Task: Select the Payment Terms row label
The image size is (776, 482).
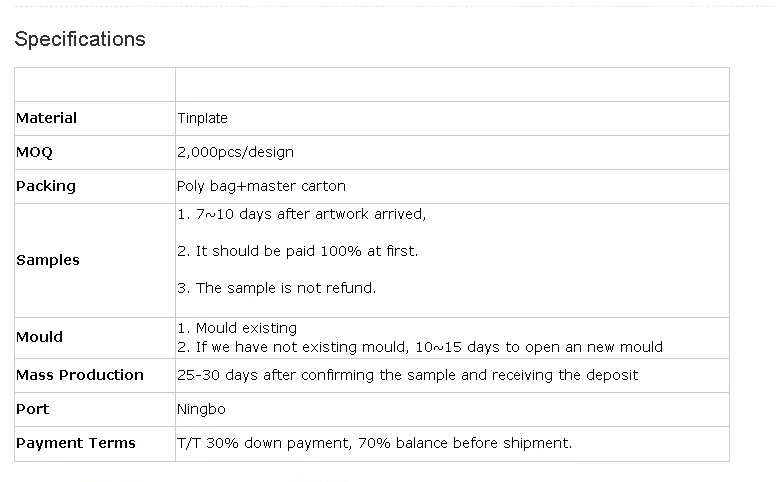Action: tap(76, 443)
